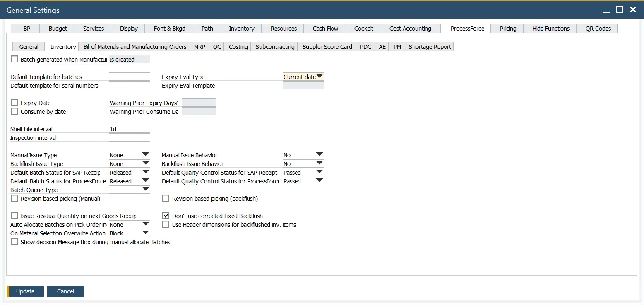The height and width of the screenshot is (305, 644).
Task: Click the Update button
Action: (x=25, y=291)
